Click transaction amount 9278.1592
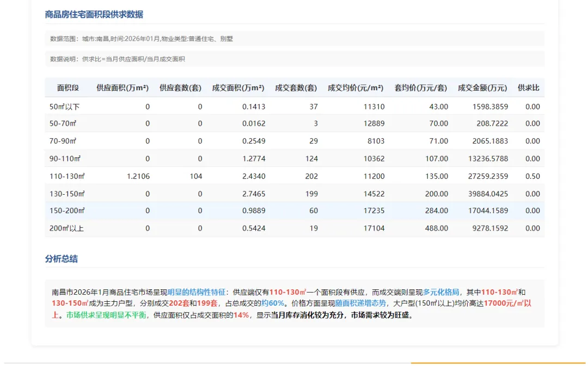The width and height of the screenshot is (588, 366). point(490,228)
